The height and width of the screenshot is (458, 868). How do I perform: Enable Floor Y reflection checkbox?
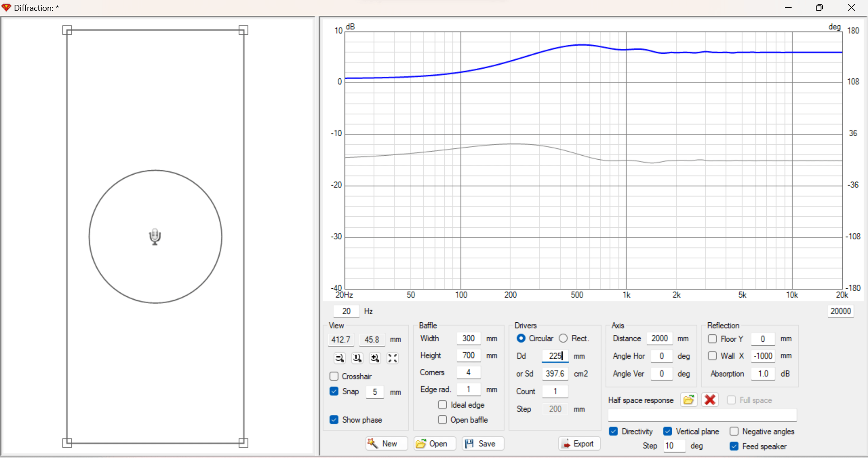click(x=712, y=339)
